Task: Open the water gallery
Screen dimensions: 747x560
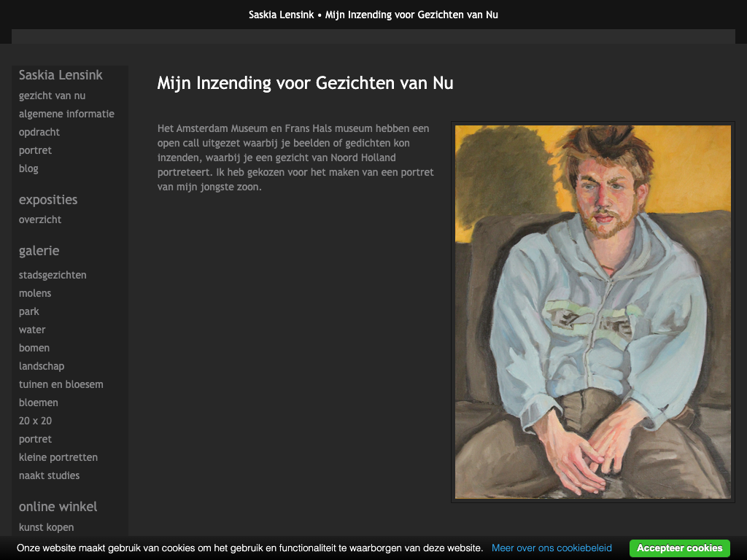Action: (x=32, y=330)
